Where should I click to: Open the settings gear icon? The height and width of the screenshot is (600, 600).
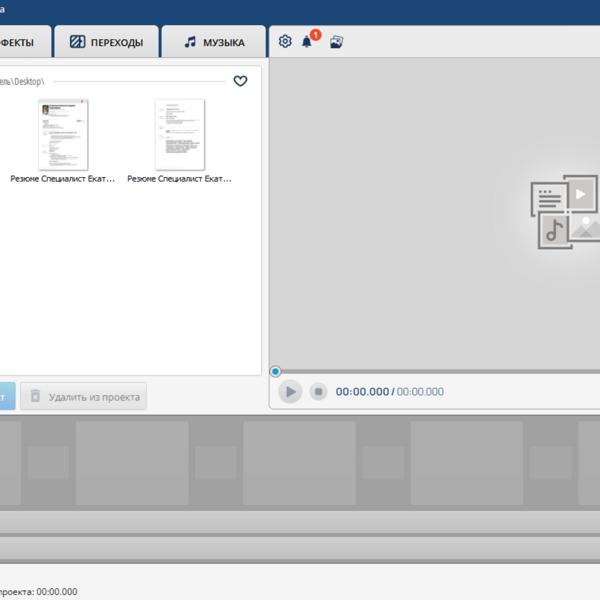click(x=285, y=42)
